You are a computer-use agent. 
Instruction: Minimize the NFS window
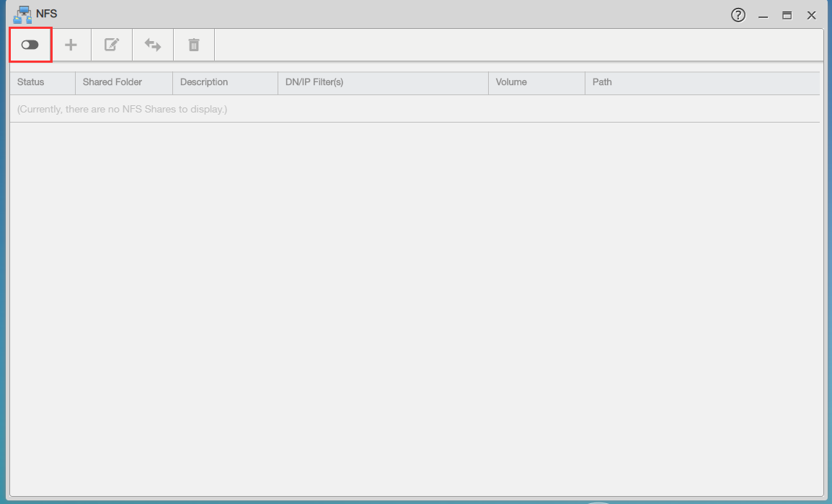[763, 15]
